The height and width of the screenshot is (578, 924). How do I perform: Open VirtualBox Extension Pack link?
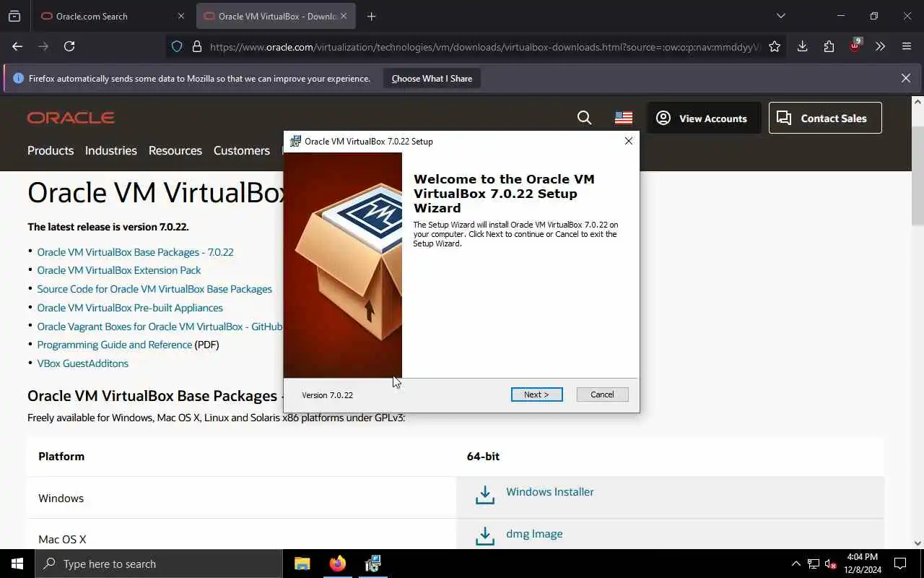[x=119, y=270]
